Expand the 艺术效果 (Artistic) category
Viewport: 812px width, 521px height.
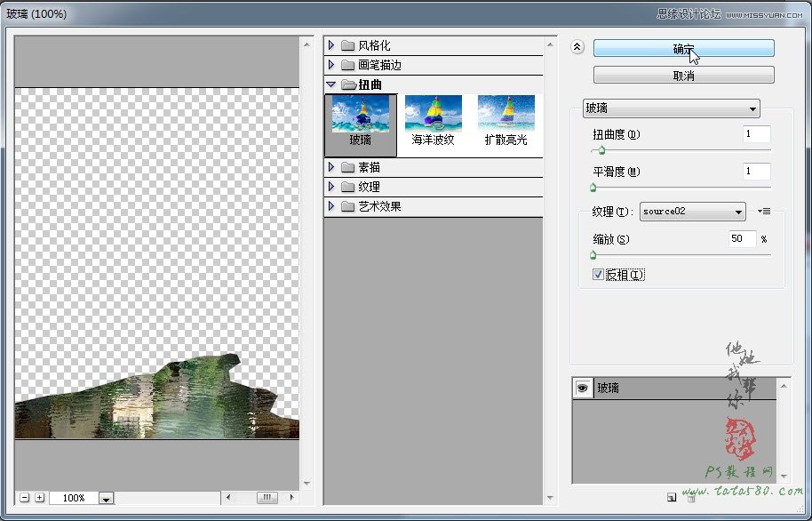pos(333,206)
